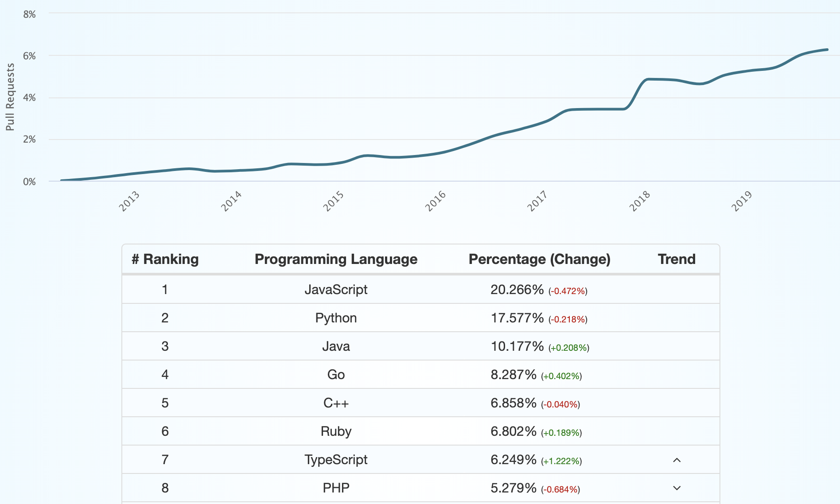Click the end point of the chart line

(x=827, y=50)
